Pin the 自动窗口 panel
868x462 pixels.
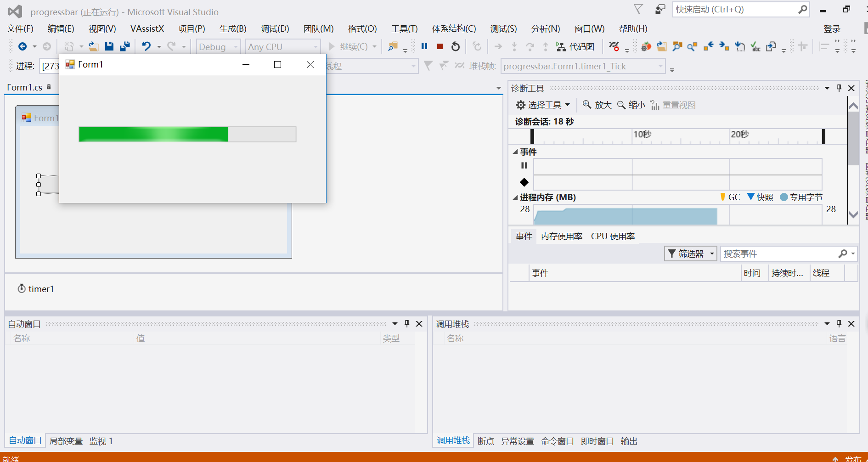coord(407,324)
